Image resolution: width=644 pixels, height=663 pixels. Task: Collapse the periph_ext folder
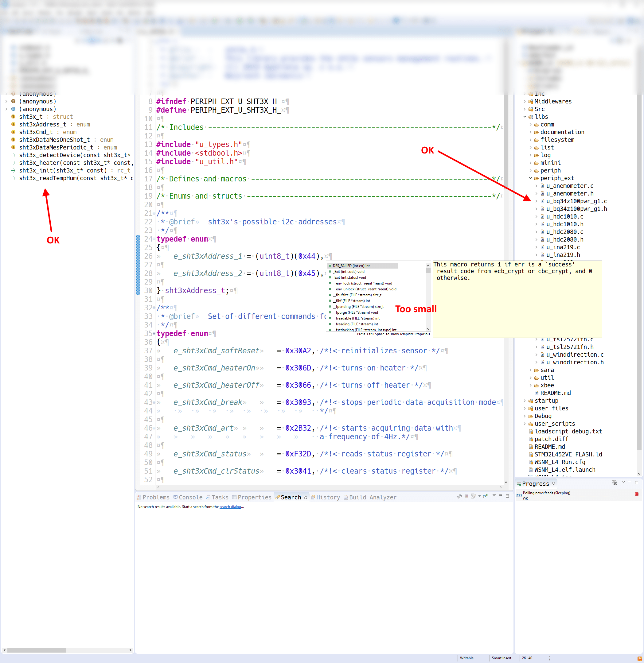(x=531, y=178)
